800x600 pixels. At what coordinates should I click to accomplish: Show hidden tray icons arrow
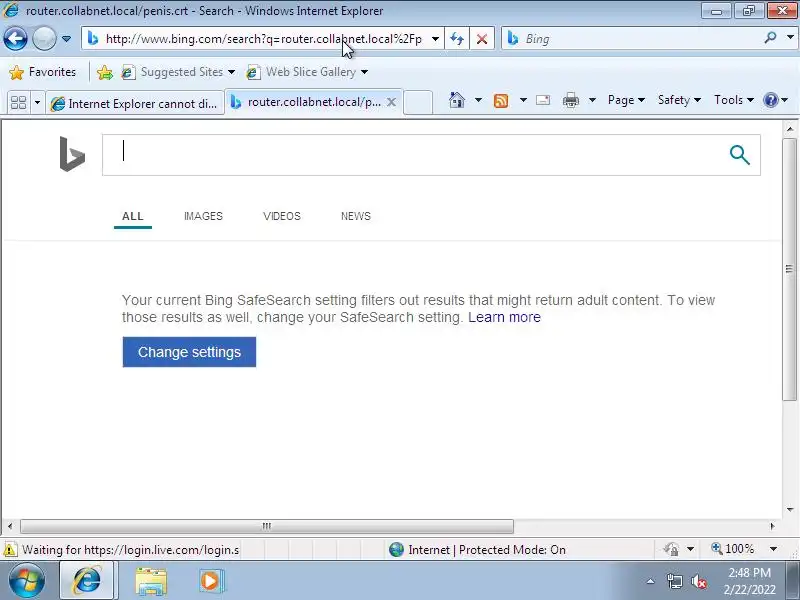(651, 581)
